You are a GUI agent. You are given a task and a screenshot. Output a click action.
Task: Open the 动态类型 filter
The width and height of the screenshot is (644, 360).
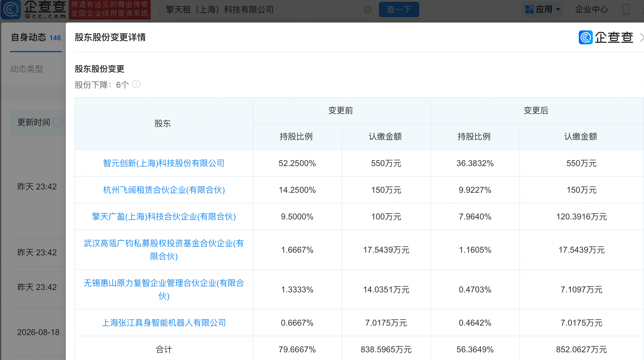(x=27, y=69)
